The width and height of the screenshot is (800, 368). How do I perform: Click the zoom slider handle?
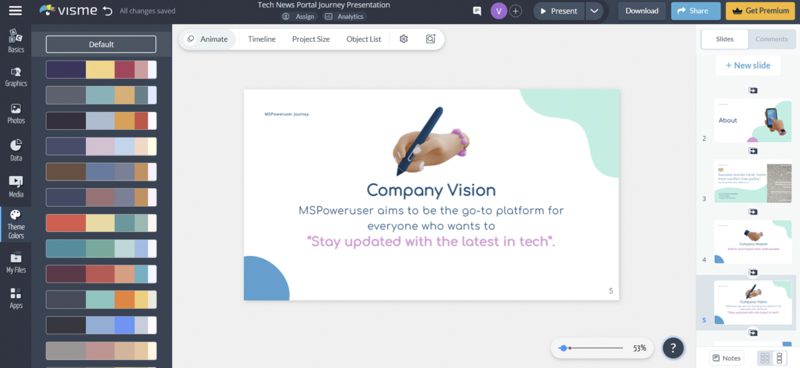[x=563, y=348]
